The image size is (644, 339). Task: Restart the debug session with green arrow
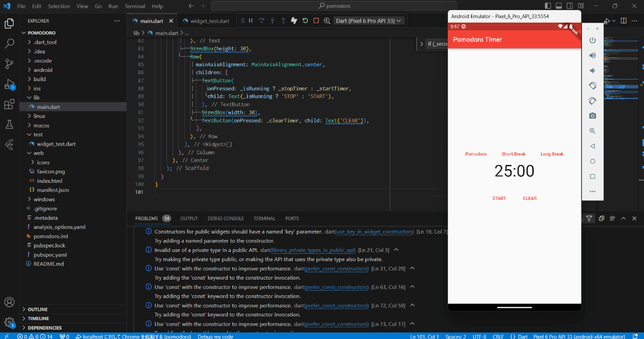[x=305, y=21]
